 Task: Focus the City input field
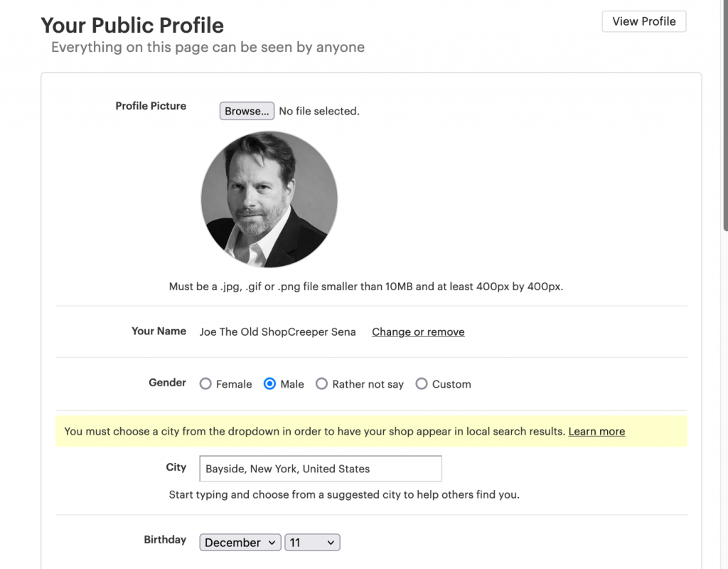[321, 468]
